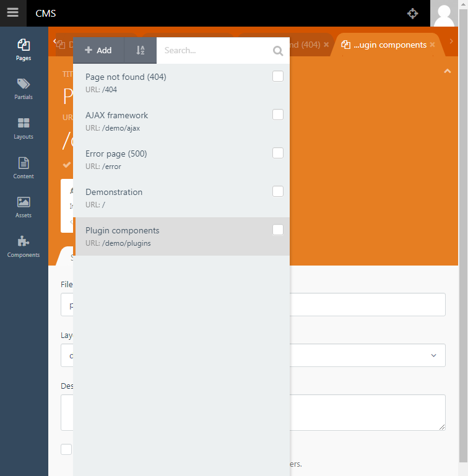Open the Content section in sidebar
Image resolution: width=468 pixels, height=476 pixels.
pos(24,168)
